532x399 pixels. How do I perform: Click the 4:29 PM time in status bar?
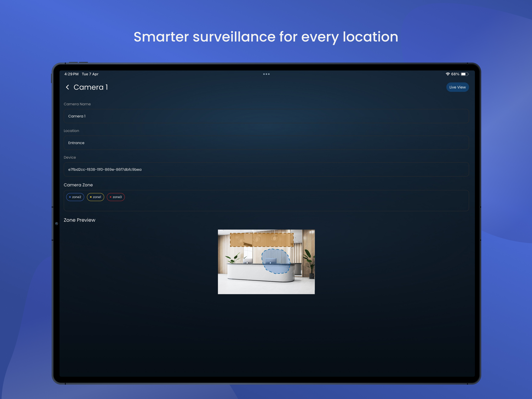point(71,74)
